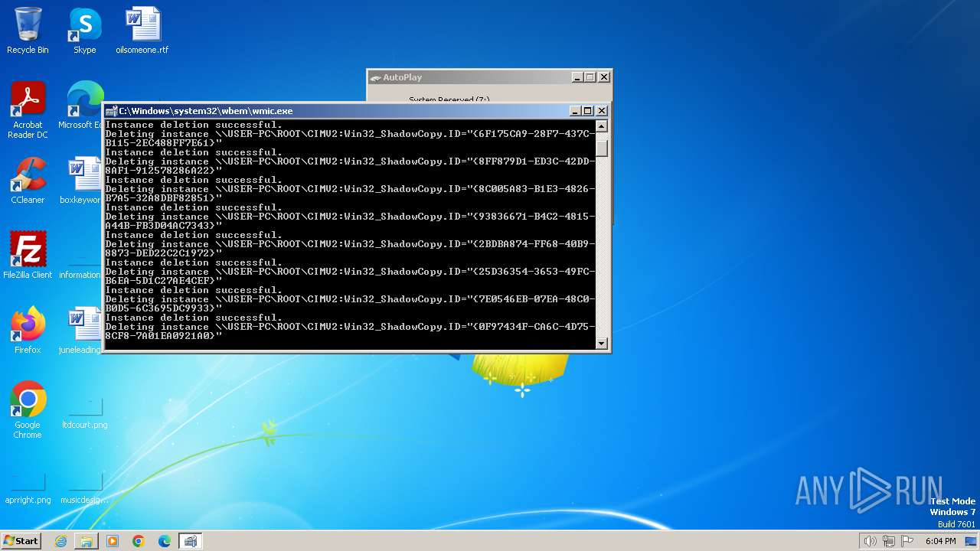Open the Recycle Bin desktop icon

tap(28, 31)
